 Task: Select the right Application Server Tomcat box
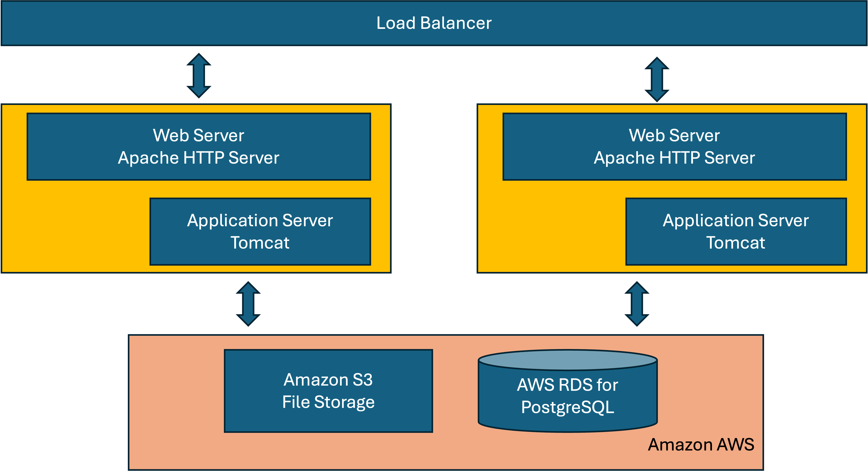point(736,231)
